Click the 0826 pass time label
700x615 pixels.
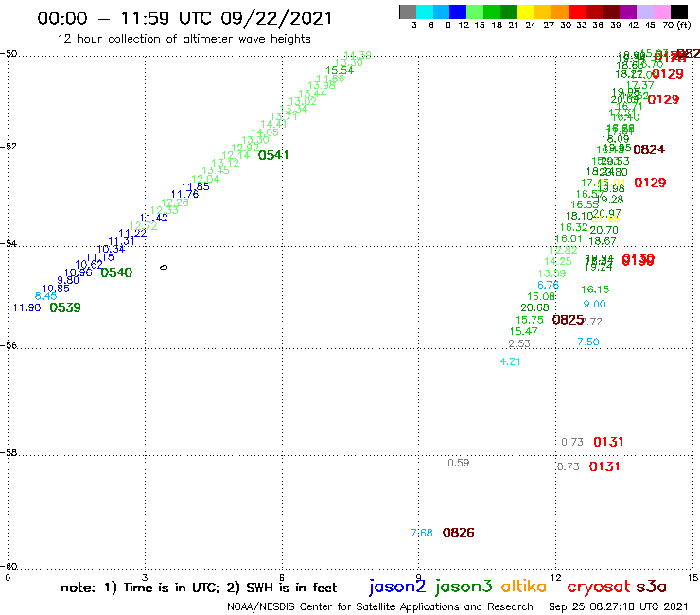point(459,533)
